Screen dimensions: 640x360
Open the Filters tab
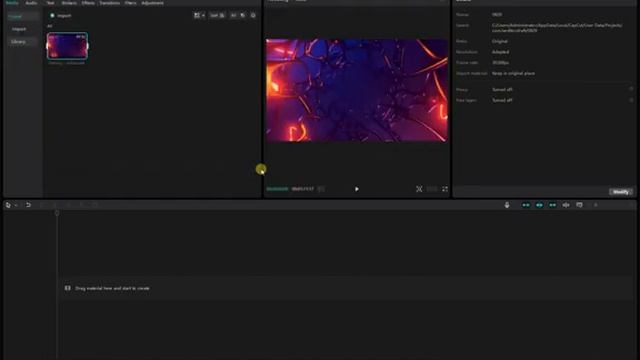[x=131, y=2]
